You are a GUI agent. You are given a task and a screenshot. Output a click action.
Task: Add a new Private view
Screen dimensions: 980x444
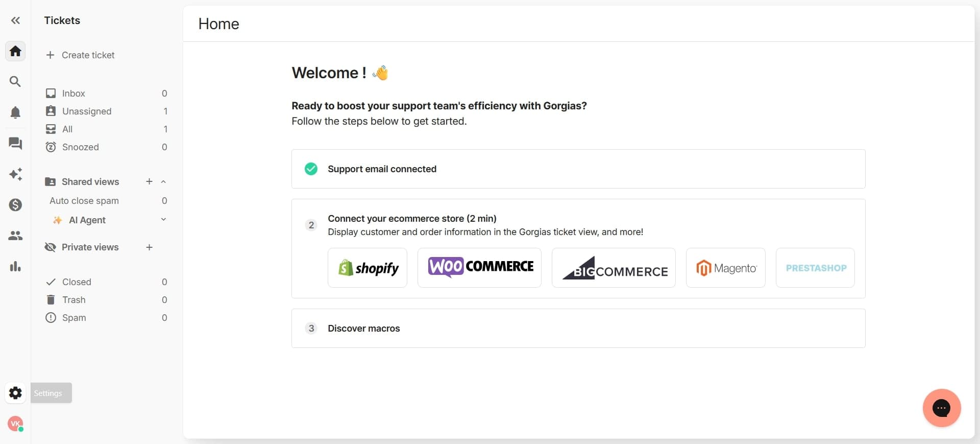tap(149, 247)
